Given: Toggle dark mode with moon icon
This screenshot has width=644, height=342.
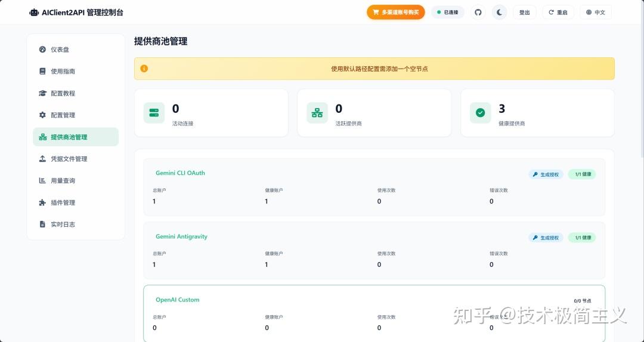Looking at the screenshot, I should point(499,12).
